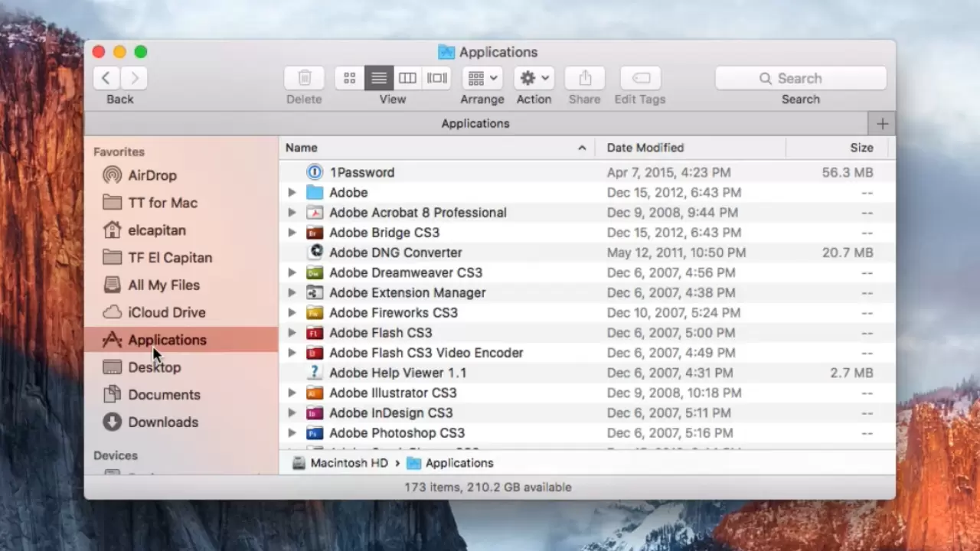Open TT for Mac sidebar folder

coord(162,203)
